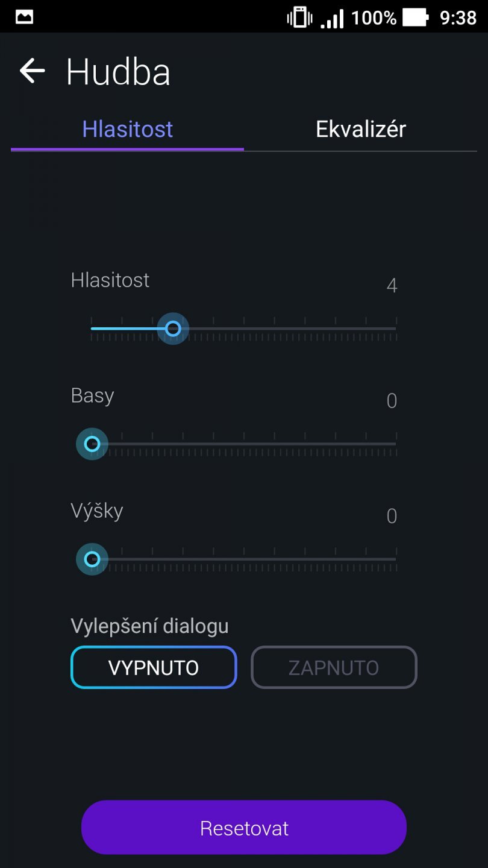Click the Basy slider thumb

click(92, 444)
